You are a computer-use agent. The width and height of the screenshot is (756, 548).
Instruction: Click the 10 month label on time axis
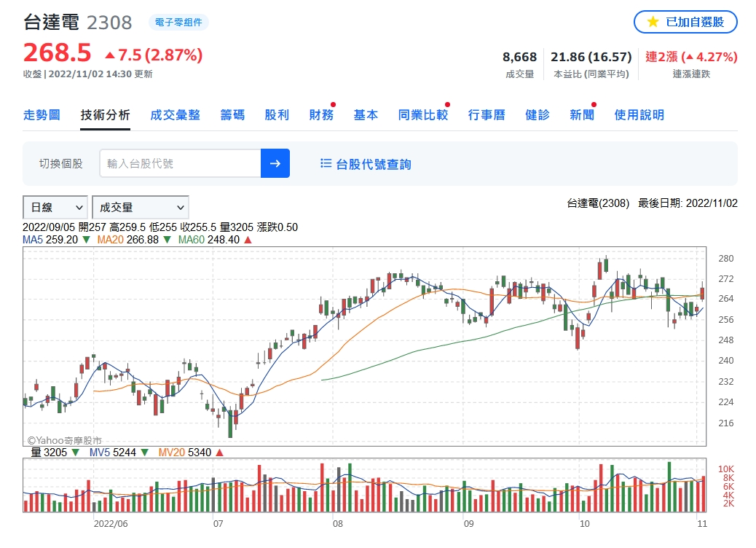click(584, 523)
